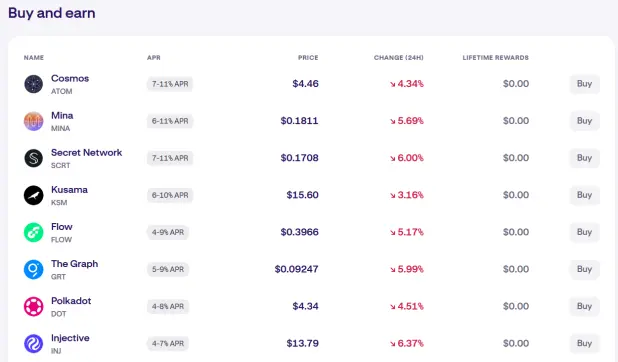Click the Cosmos 7-11% APR badge
The height and width of the screenshot is (362, 618).
point(170,84)
